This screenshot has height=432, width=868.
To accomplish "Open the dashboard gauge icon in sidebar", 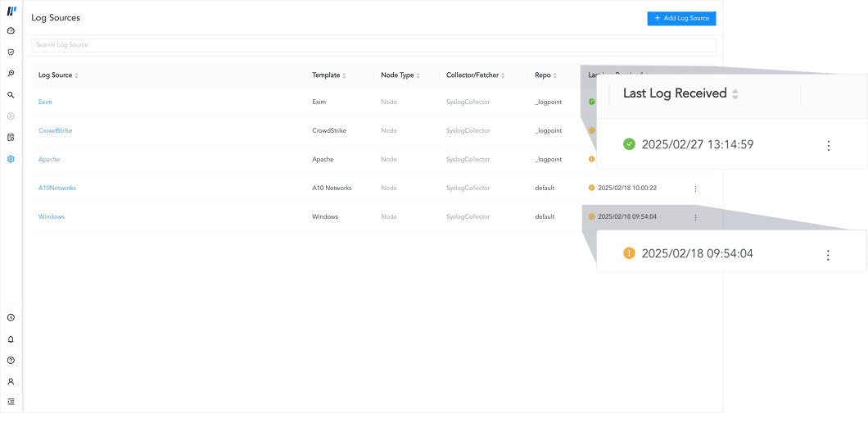I will (11, 30).
